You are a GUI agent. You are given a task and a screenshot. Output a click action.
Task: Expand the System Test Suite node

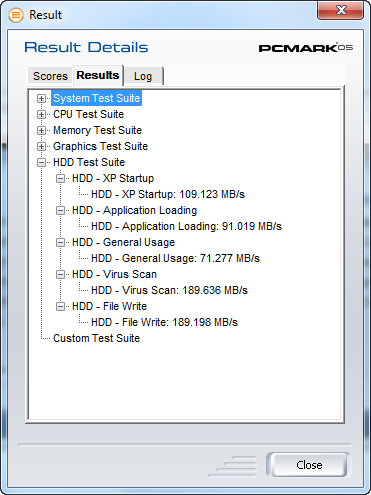[x=41, y=98]
